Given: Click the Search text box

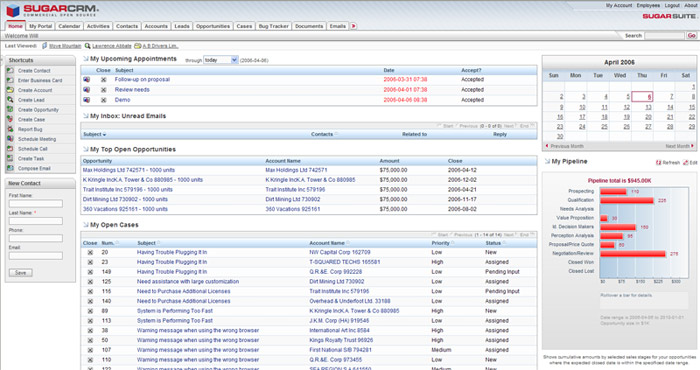Looking at the screenshot, I should 664,35.
